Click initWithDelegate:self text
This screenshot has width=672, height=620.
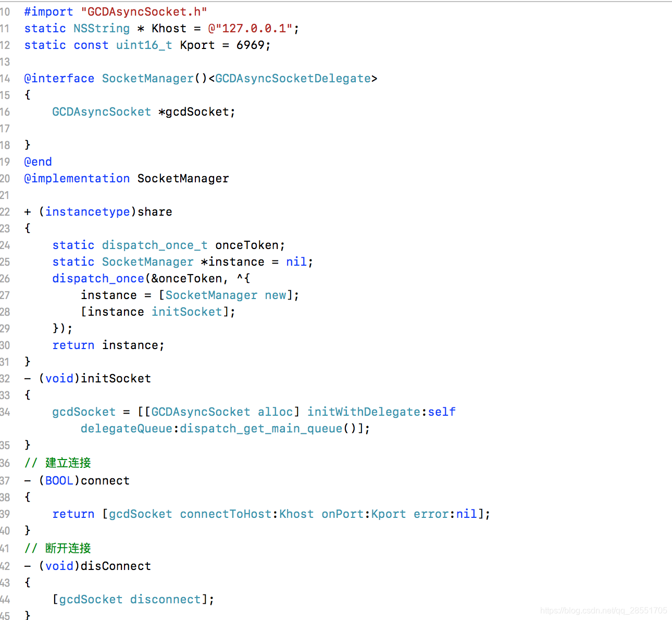pos(381,412)
